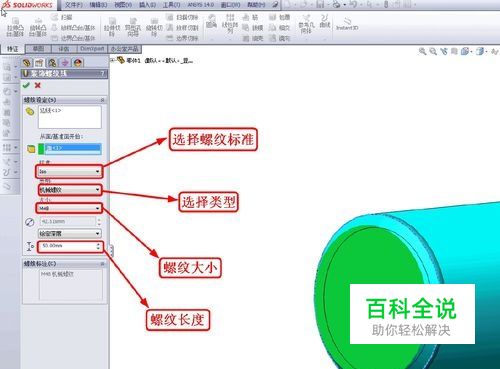Switch to the PropertyManager panel tab

click(x=39, y=63)
